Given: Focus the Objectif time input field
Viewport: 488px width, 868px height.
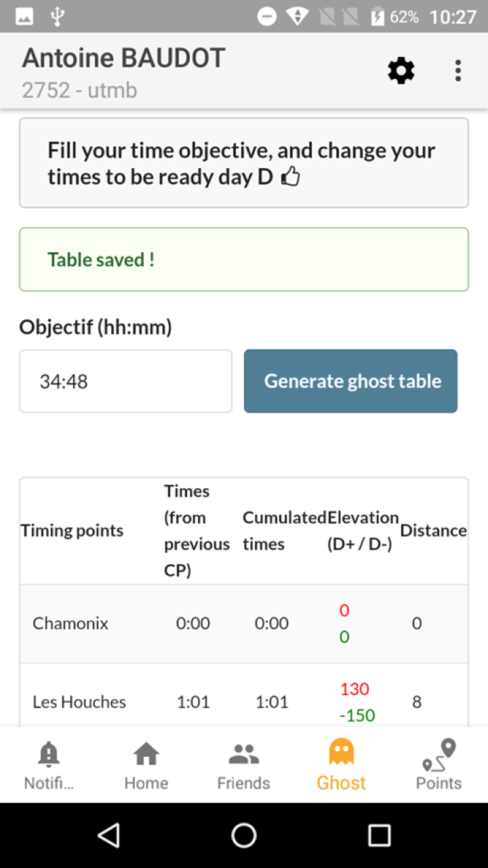Looking at the screenshot, I should pyautogui.click(x=125, y=381).
